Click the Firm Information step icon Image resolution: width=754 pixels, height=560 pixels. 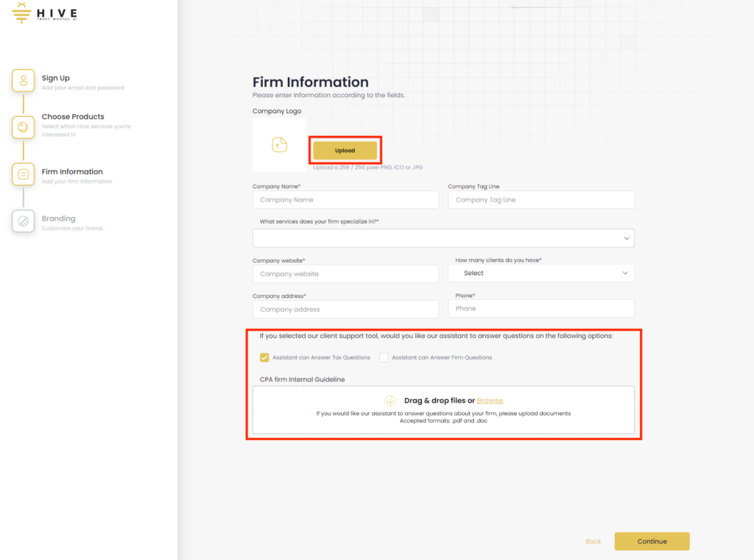24,174
